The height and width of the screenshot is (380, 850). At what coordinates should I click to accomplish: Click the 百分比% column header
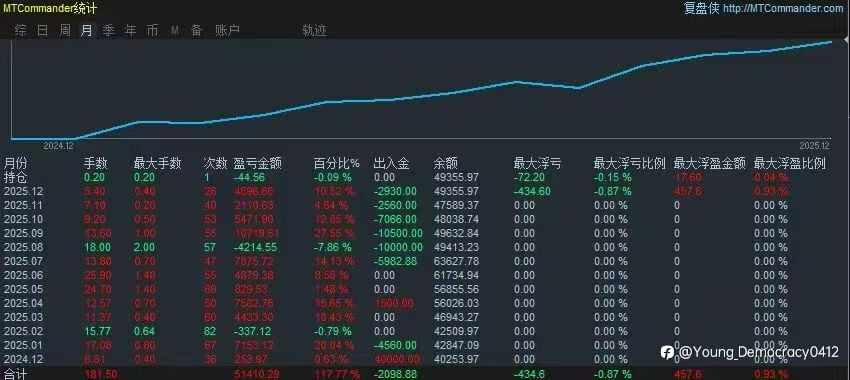tap(337, 163)
